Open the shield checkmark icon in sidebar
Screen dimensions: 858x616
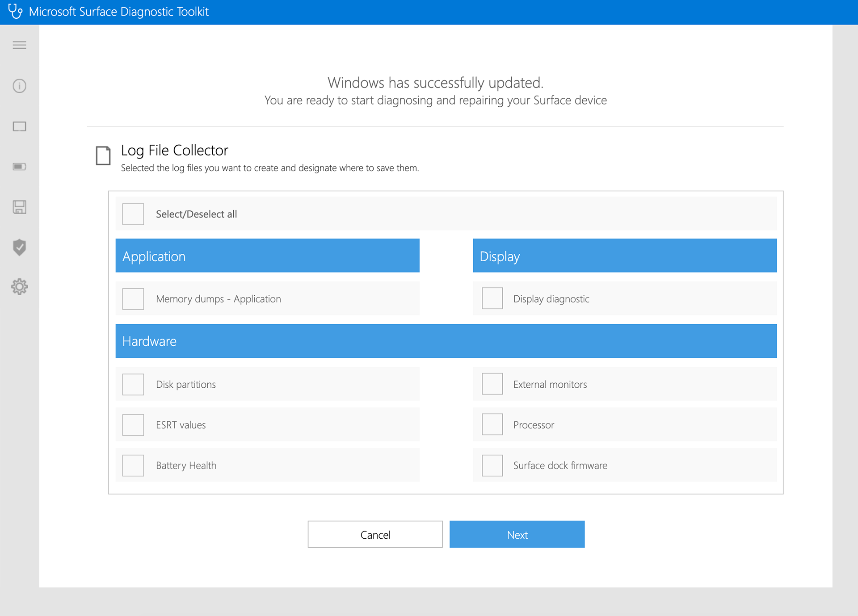[x=19, y=247]
